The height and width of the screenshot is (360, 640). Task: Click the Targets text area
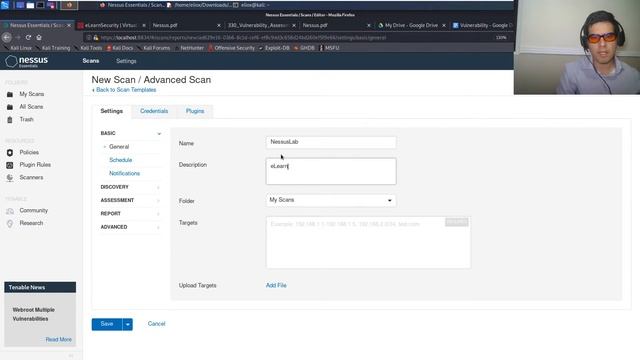coord(368,242)
